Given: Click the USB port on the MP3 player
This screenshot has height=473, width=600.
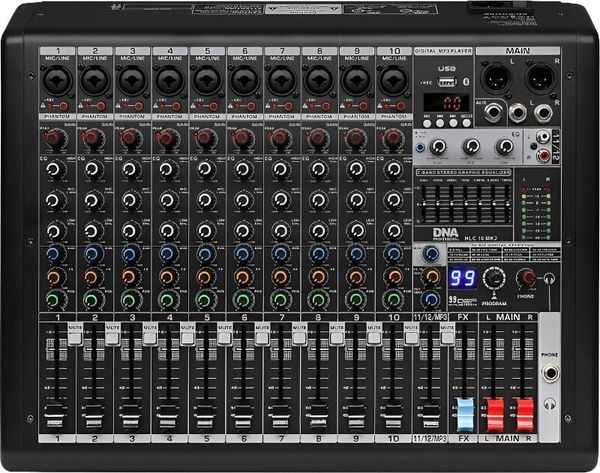Looking at the screenshot, I should [449, 82].
